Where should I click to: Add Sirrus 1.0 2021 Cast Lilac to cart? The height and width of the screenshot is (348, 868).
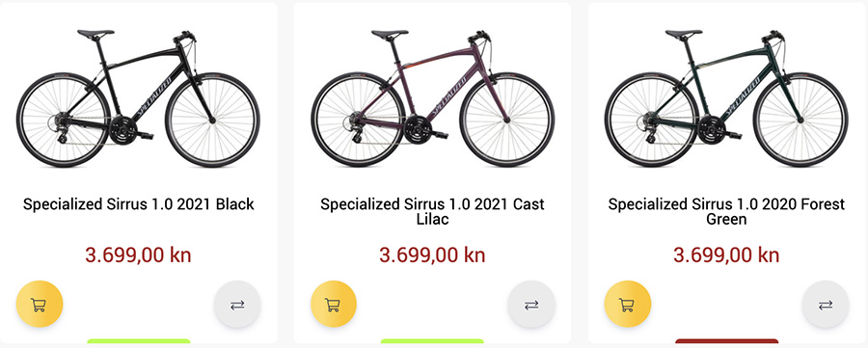(334, 305)
